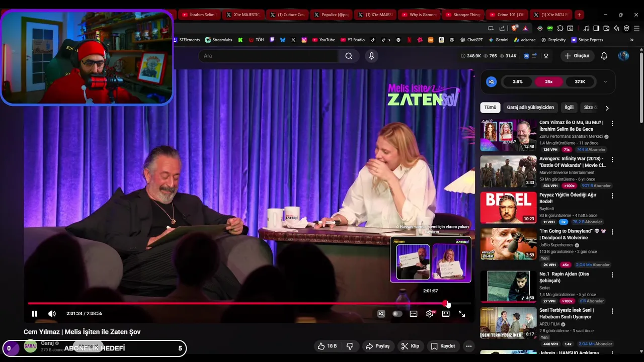Show hidden bookmarks with double chevron
Screen dimensions: 644x362
click(632, 40)
